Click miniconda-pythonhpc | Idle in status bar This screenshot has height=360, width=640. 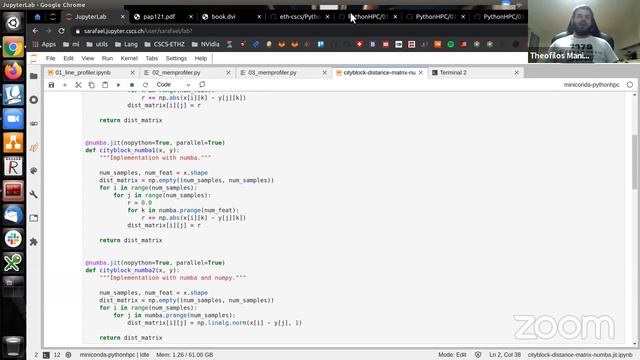(x=114, y=355)
